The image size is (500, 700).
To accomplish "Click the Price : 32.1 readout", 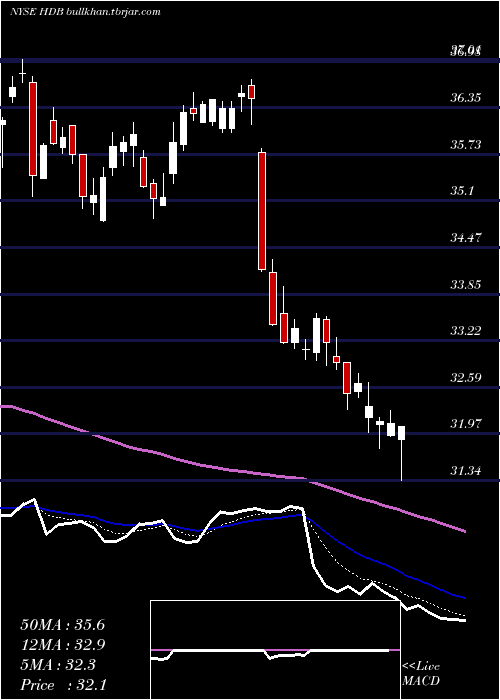I will pos(62,685).
